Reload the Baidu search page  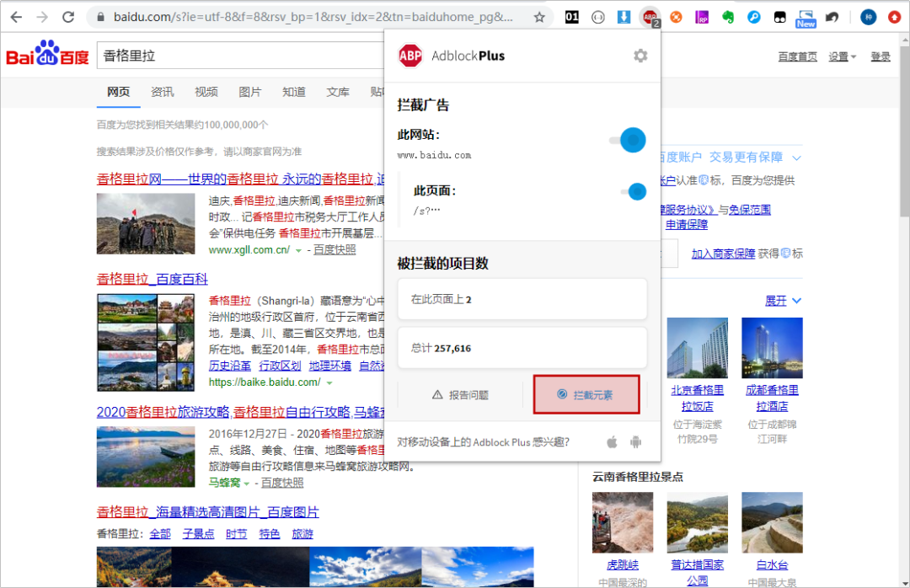(x=68, y=17)
